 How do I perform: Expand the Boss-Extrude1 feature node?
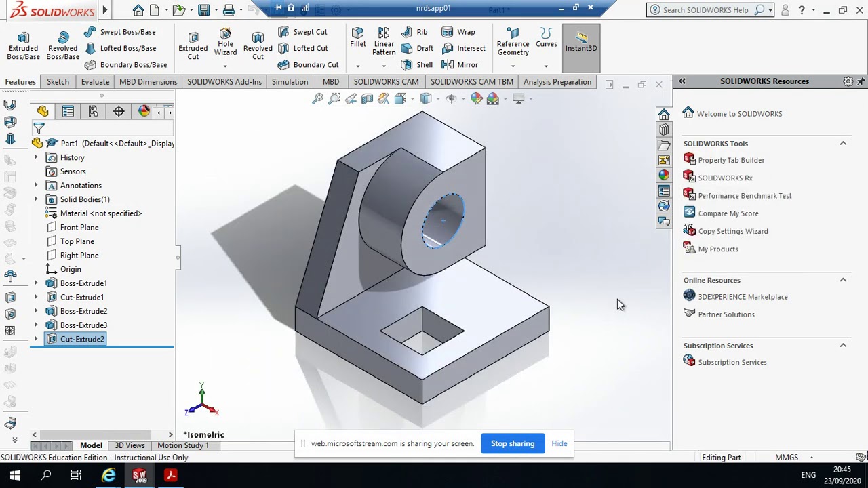coord(36,283)
